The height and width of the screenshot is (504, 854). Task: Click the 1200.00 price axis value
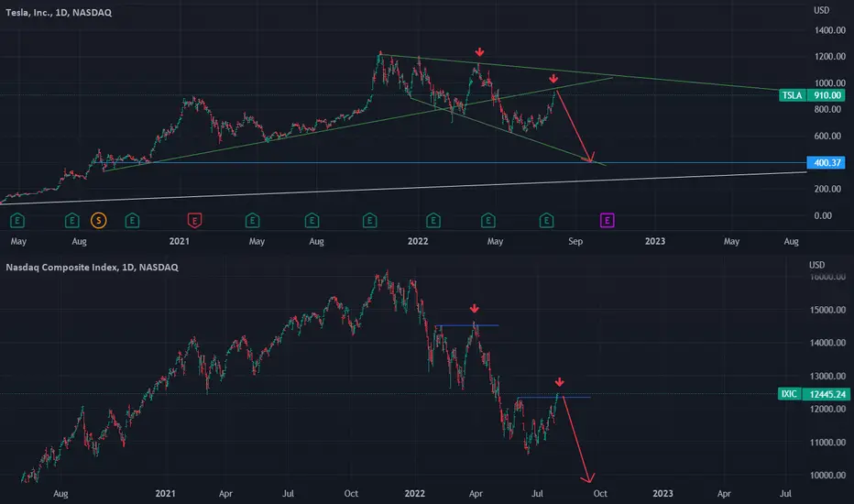830,57
